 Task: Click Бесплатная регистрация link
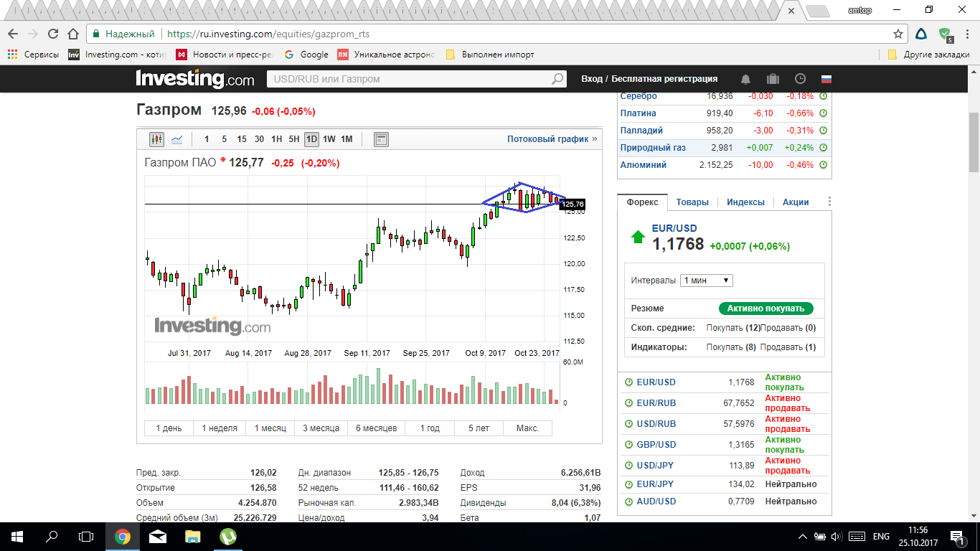[664, 79]
